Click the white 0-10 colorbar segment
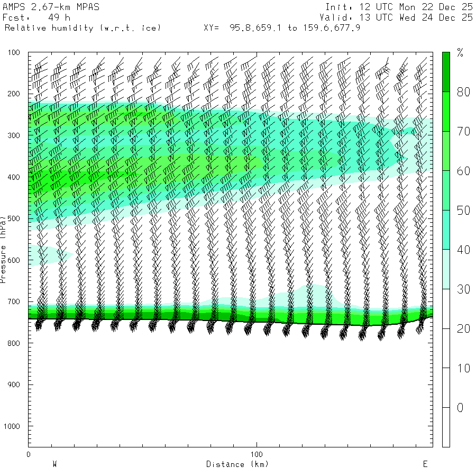The height and width of the screenshot is (476, 476). pyautogui.click(x=446, y=388)
